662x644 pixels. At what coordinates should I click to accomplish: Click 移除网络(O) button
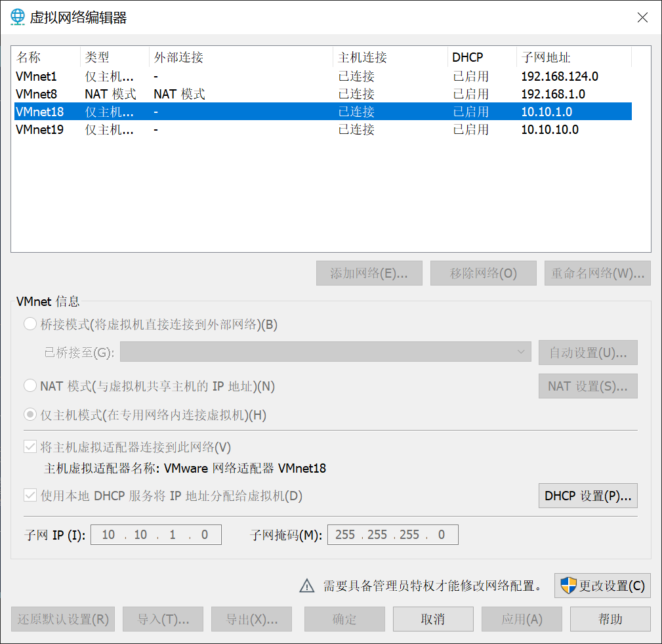click(484, 273)
